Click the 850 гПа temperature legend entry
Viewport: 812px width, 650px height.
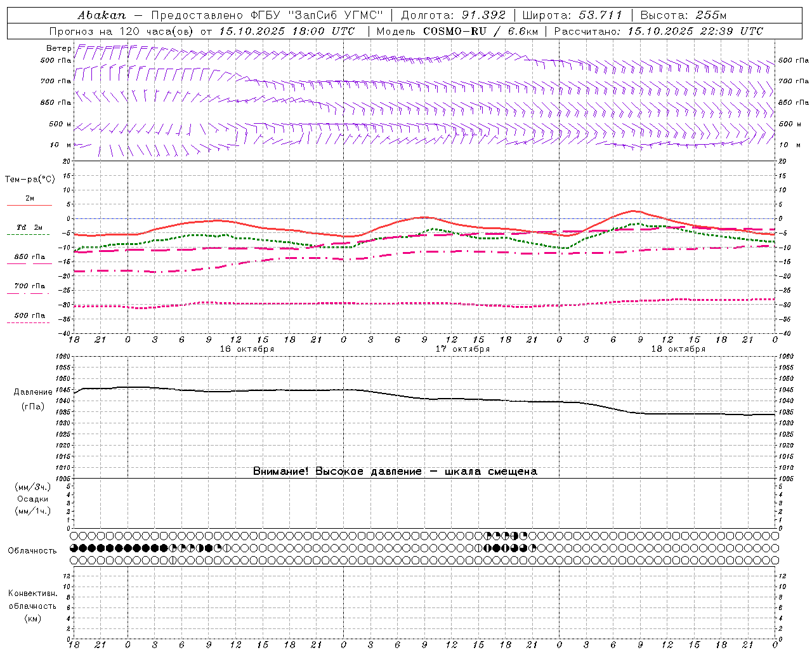pos(30,257)
